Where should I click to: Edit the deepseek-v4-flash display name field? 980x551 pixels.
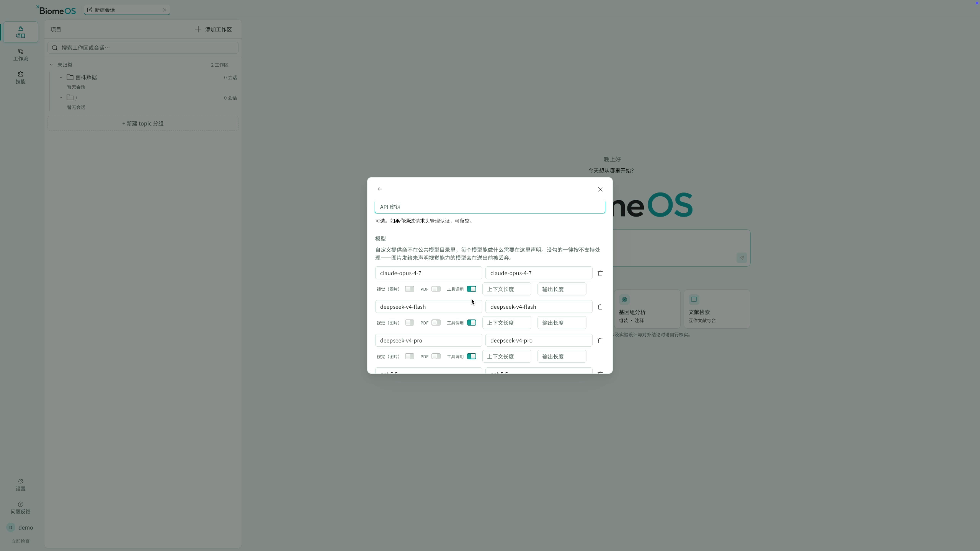click(539, 306)
